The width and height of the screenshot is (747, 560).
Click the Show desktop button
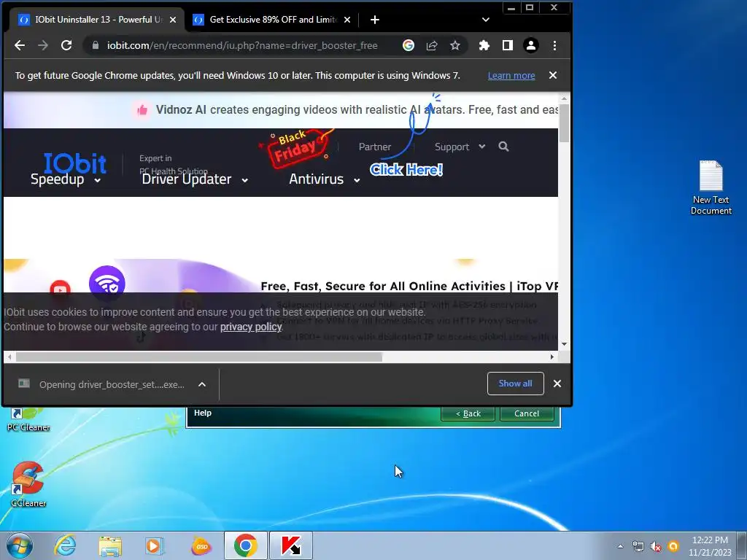[742, 545]
